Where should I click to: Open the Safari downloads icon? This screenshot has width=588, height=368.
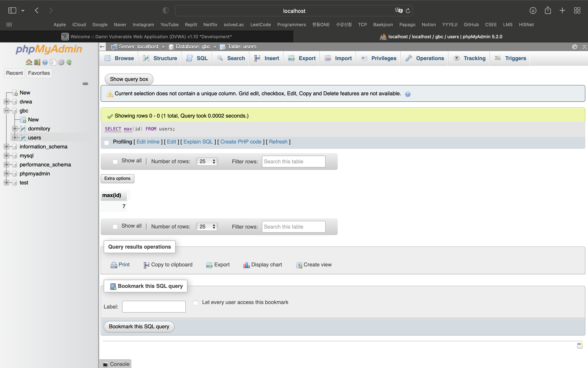tap(533, 10)
